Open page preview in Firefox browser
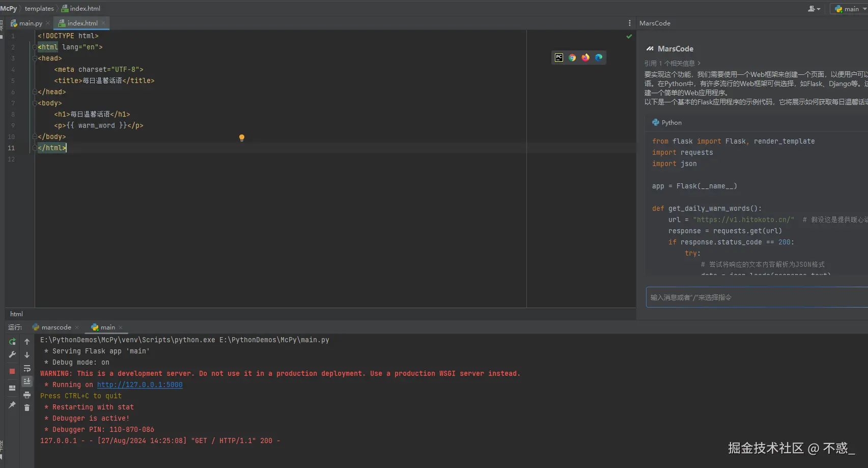Screen dimensions: 868x468 [x=585, y=58]
